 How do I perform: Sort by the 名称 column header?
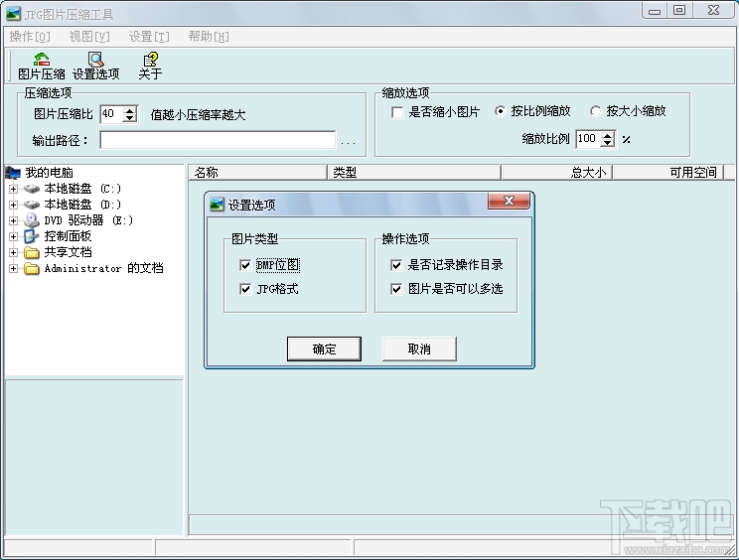(258, 173)
